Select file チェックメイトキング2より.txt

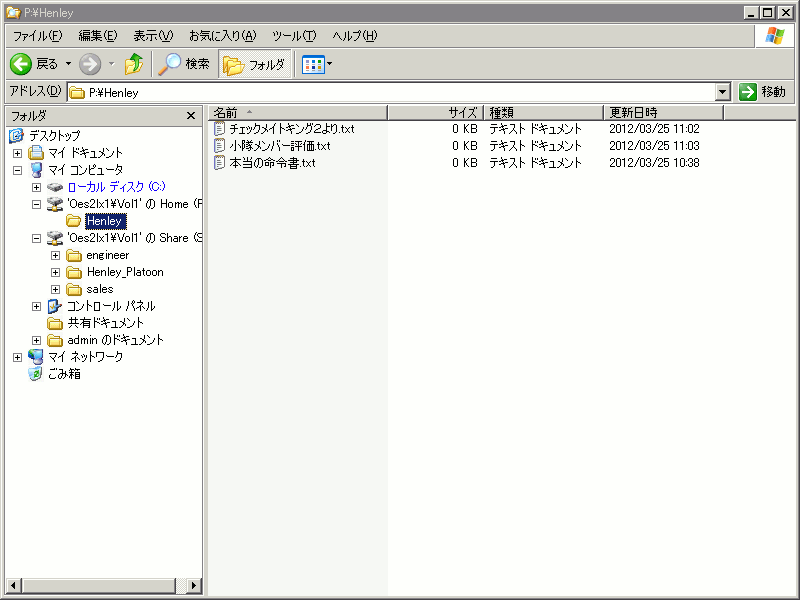[x=291, y=129]
